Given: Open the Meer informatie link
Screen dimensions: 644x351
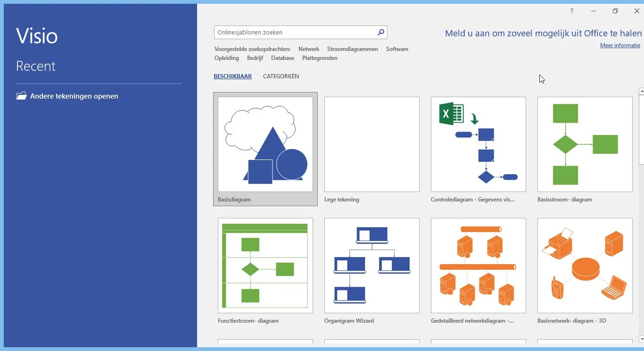Looking at the screenshot, I should click(620, 45).
